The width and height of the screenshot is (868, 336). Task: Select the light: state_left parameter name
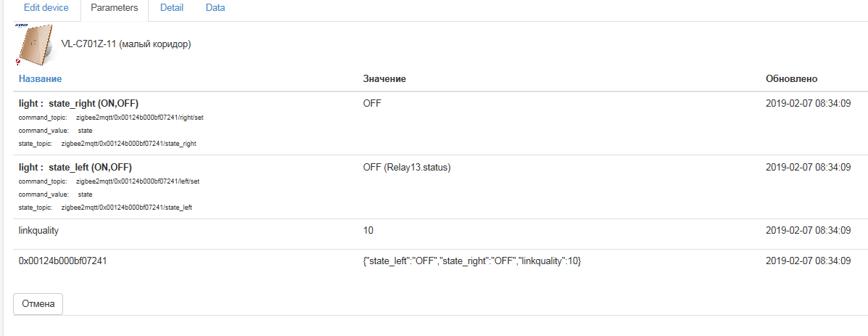click(75, 168)
